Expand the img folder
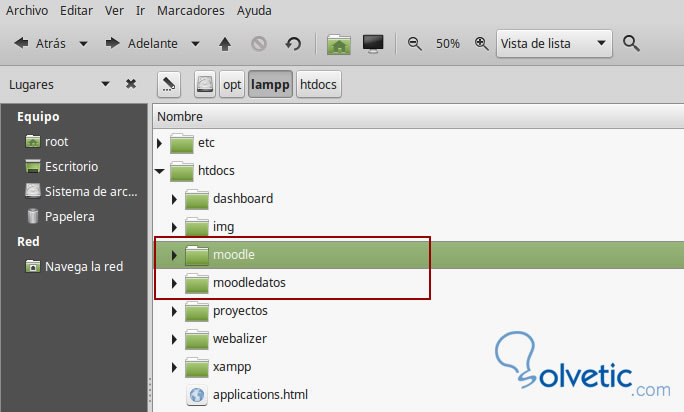 pos(174,227)
